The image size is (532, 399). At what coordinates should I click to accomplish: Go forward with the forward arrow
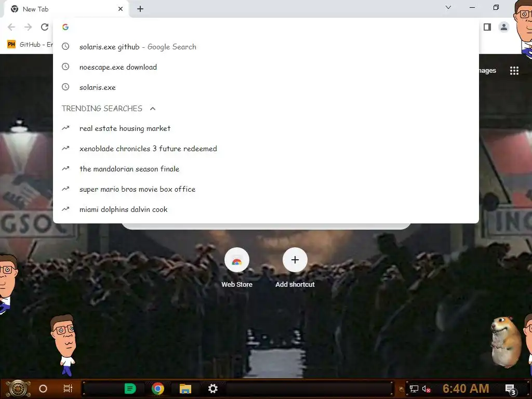pyautogui.click(x=28, y=27)
